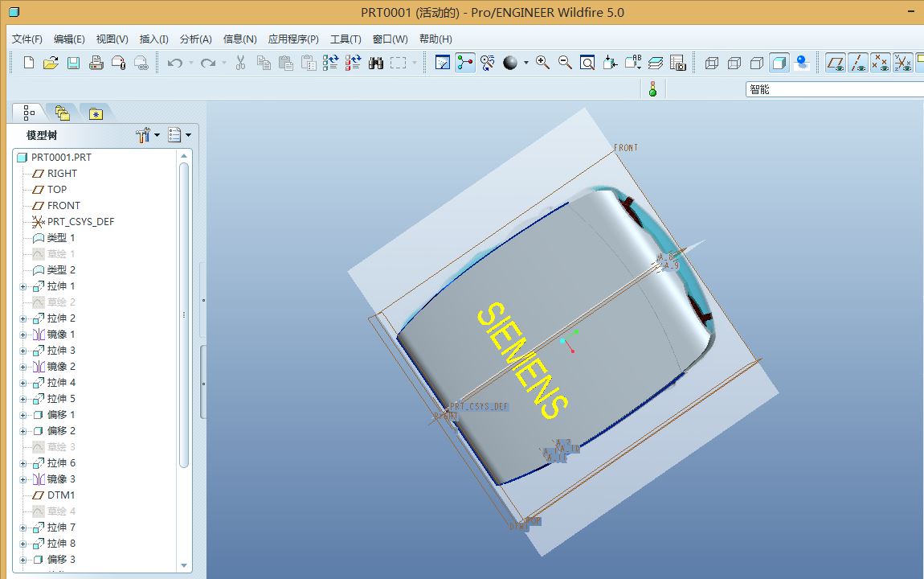
Task: Switch to the Folder Browser navigator tab
Action: tap(62, 113)
